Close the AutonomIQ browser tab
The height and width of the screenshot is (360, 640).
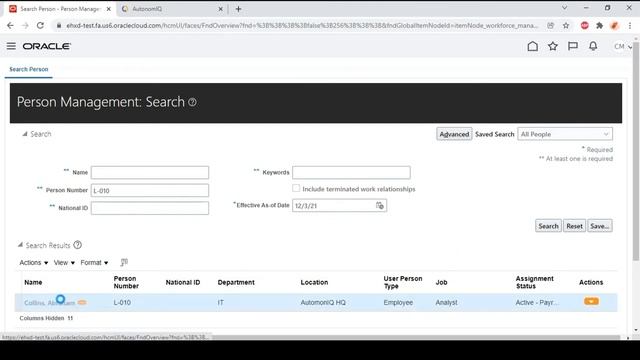pos(220,9)
